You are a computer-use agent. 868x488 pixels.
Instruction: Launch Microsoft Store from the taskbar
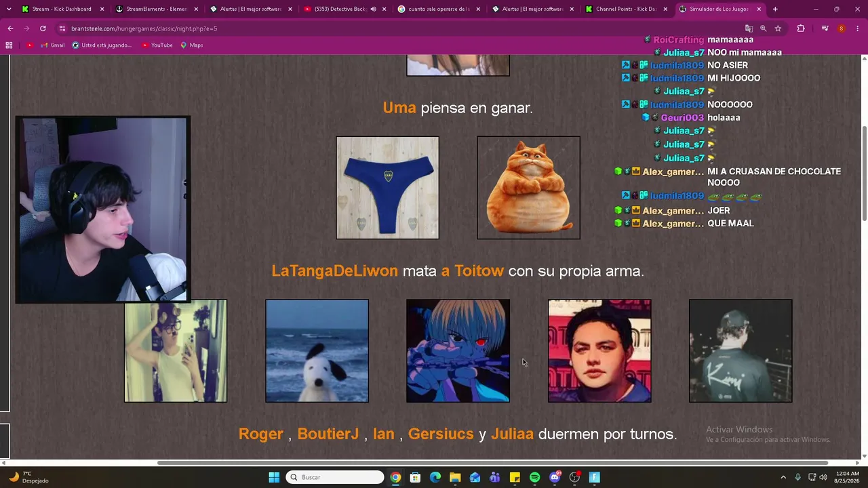click(415, 477)
